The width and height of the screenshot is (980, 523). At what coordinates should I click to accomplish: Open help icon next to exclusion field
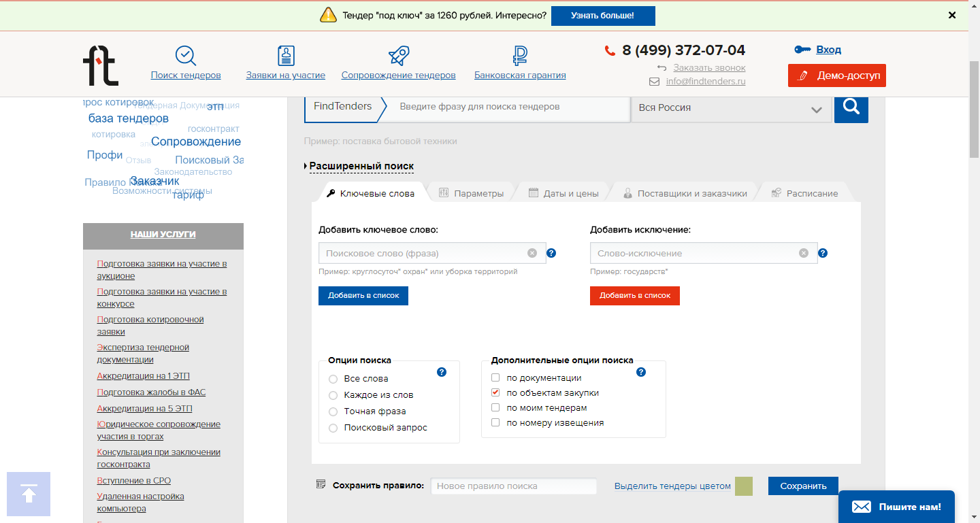[823, 253]
